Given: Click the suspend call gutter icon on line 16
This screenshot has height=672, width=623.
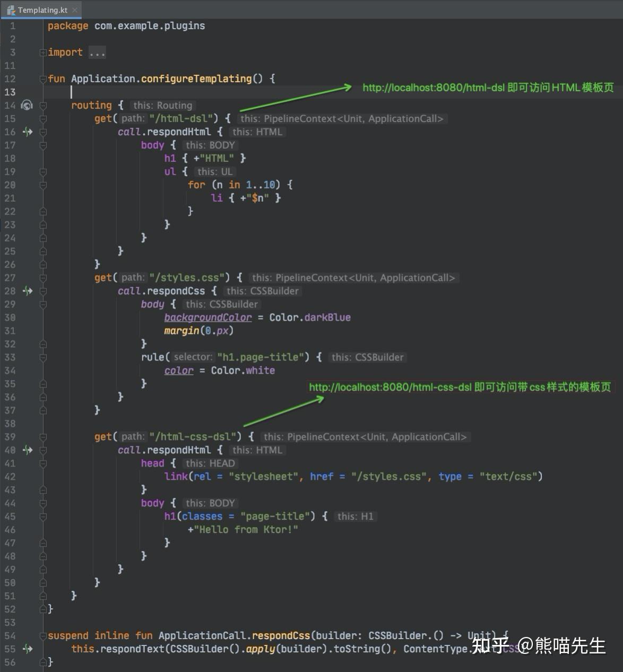Looking at the screenshot, I should [x=27, y=132].
